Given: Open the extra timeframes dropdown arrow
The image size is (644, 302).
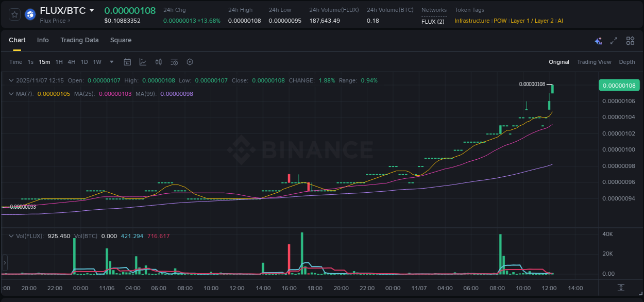Looking at the screenshot, I should 111,62.
